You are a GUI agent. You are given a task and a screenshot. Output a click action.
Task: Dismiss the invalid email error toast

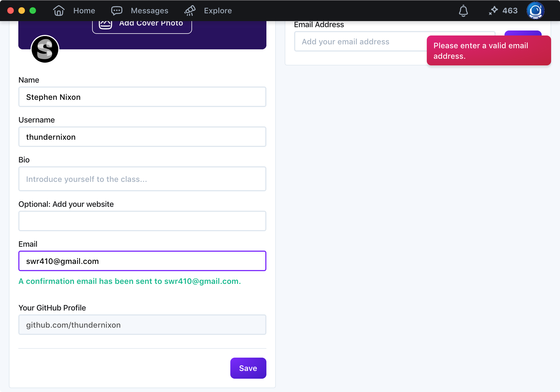pyautogui.click(x=489, y=50)
